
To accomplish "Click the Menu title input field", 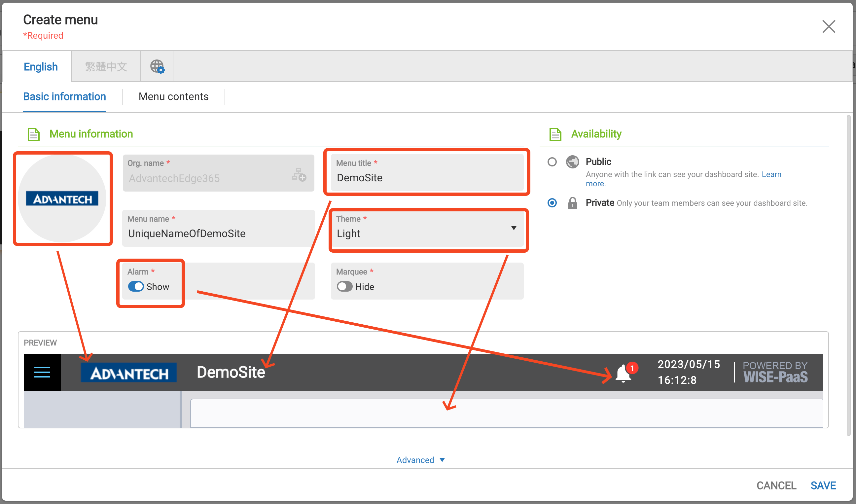I will [427, 178].
